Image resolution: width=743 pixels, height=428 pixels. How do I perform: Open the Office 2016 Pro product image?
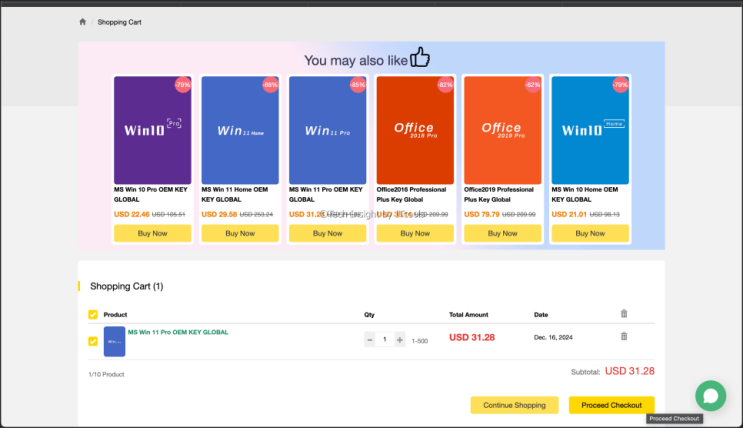click(x=415, y=130)
